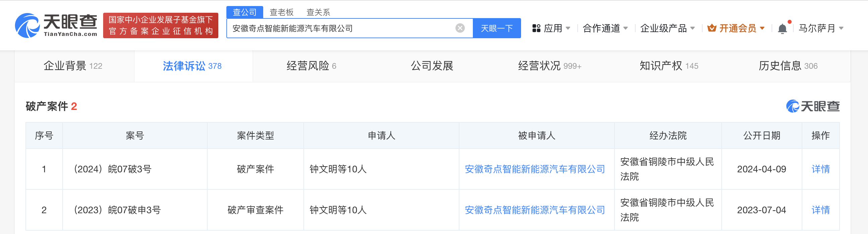868x234 pixels.
Task: Open the notifications bell
Action: (x=782, y=28)
